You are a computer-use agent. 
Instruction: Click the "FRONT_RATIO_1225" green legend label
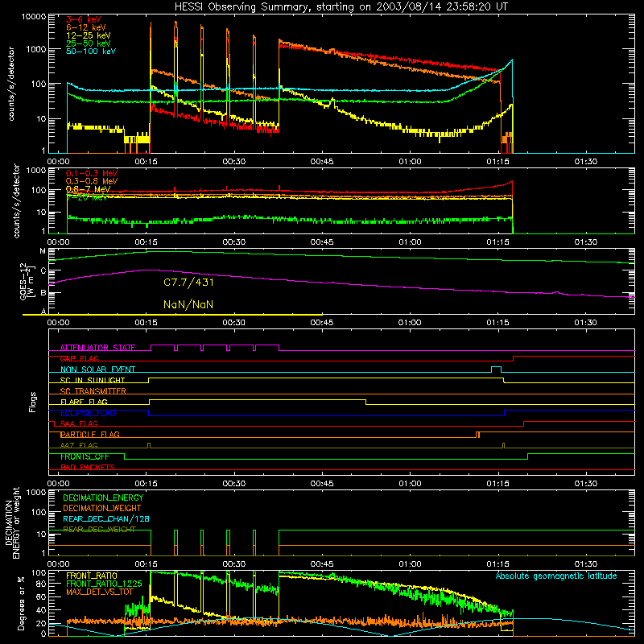pyautogui.click(x=105, y=584)
